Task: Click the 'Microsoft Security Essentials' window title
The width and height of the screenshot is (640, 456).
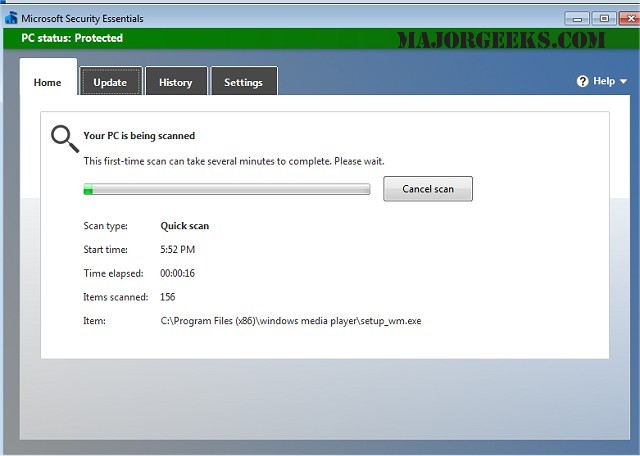Action: 82,18
